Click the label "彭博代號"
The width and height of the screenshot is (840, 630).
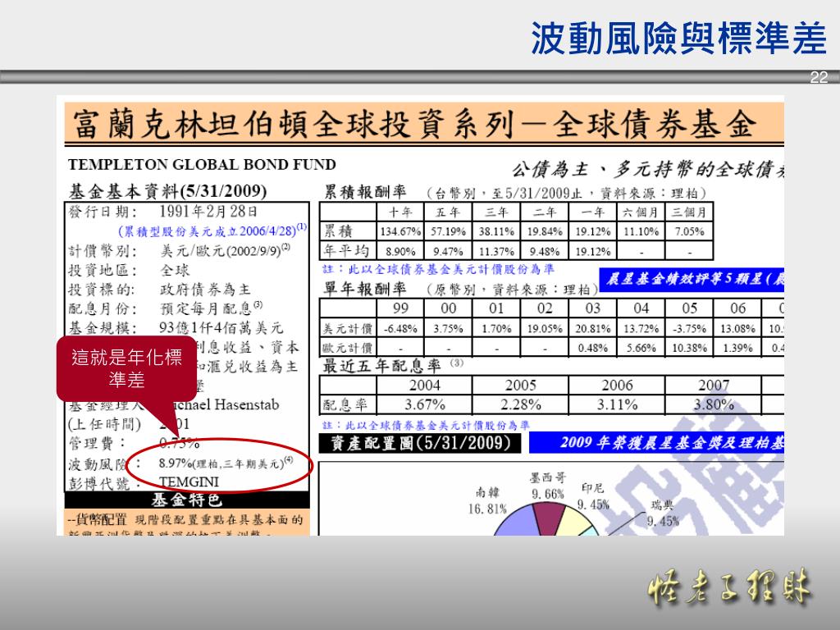point(99,484)
